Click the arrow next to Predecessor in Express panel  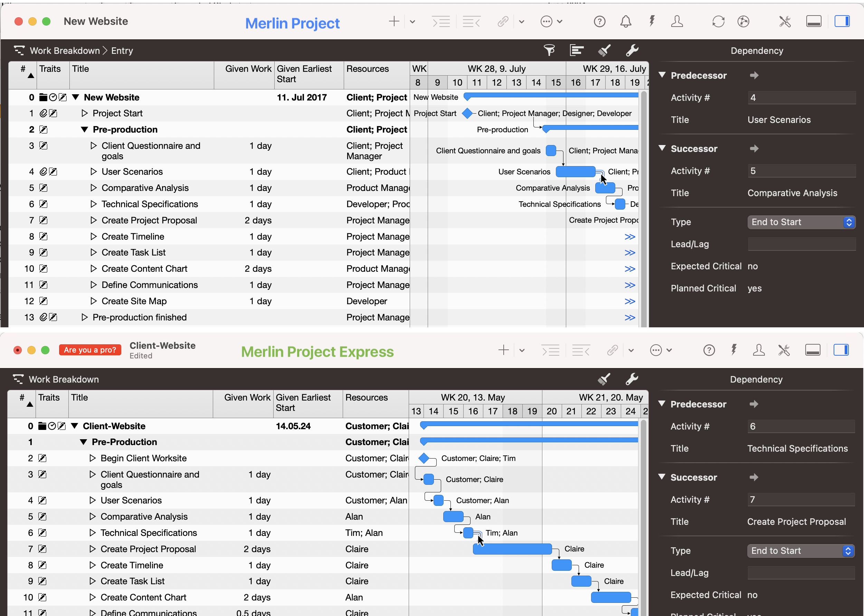pyautogui.click(x=754, y=404)
